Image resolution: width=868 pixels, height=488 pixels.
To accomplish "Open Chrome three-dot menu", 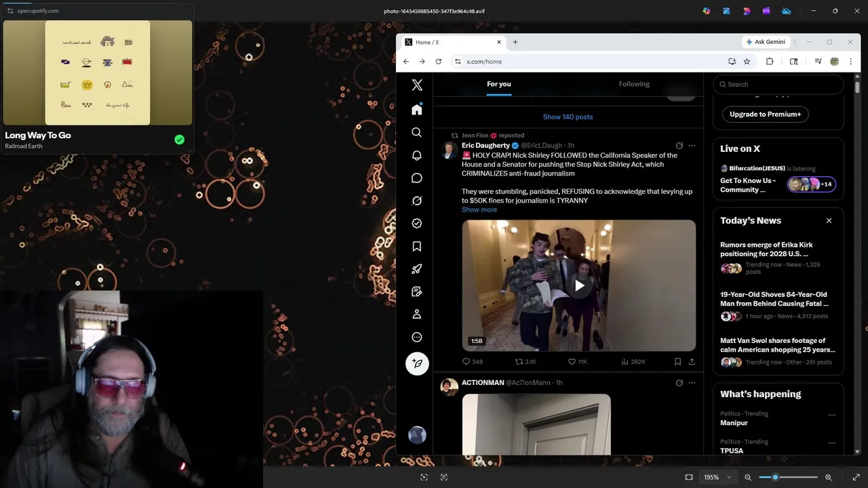I will pos(850,62).
